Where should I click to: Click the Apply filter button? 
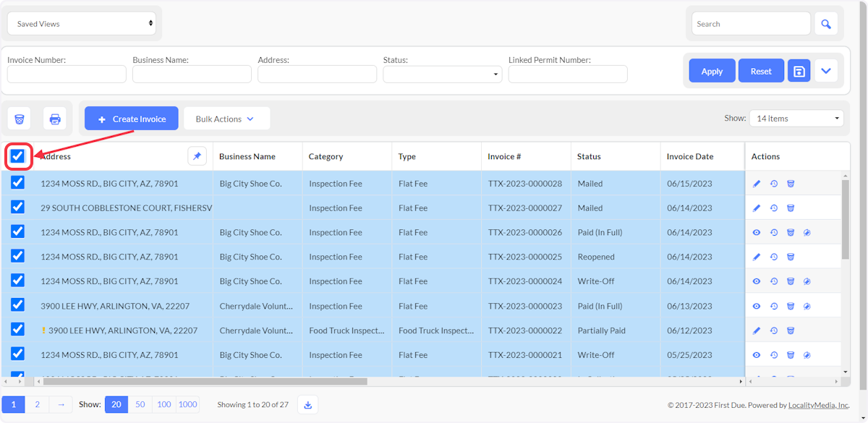(x=712, y=71)
